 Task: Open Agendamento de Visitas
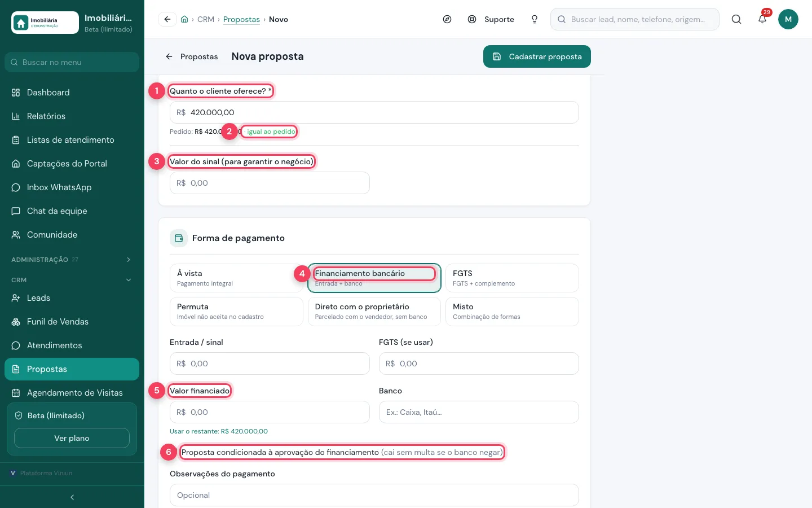pos(72,393)
